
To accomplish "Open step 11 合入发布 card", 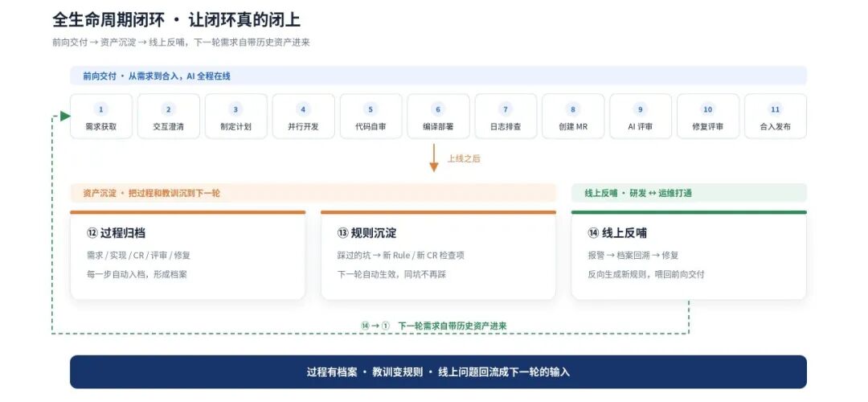I will tap(776, 117).
